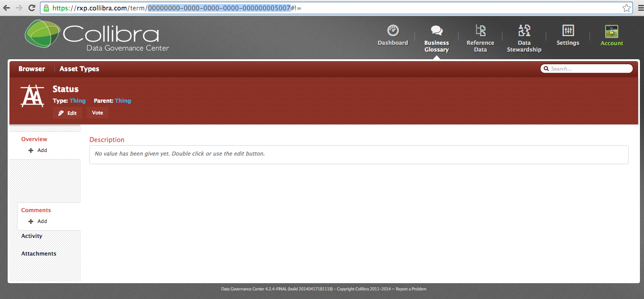Viewport: 644px width, 299px height.
Task: Click the Status title text
Action: pyautogui.click(x=65, y=89)
